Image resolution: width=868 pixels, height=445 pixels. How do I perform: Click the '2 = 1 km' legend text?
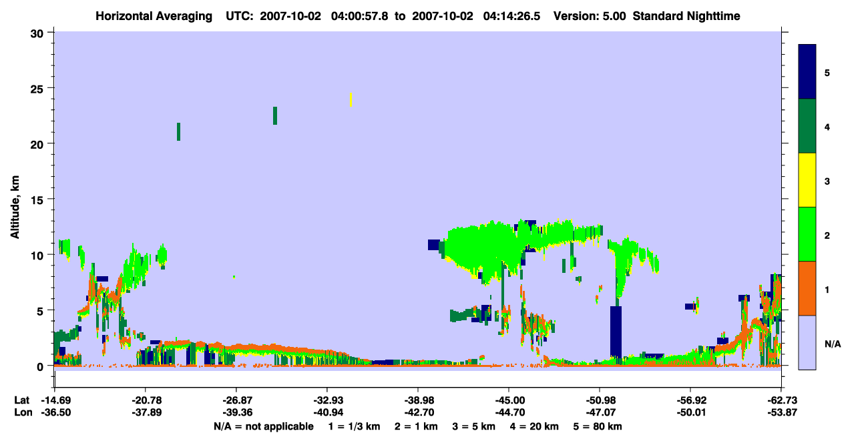click(x=416, y=426)
